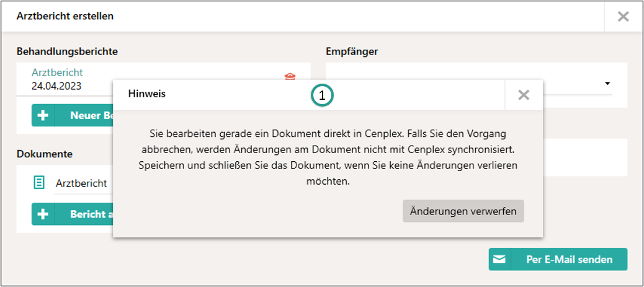Send the report via Per E-Mail senden

(x=558, y=260)
